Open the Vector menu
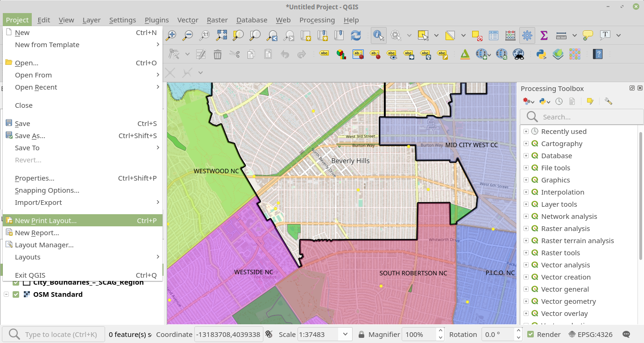The height and width of the screenshot is (343, 644). [x=188, y=20]
